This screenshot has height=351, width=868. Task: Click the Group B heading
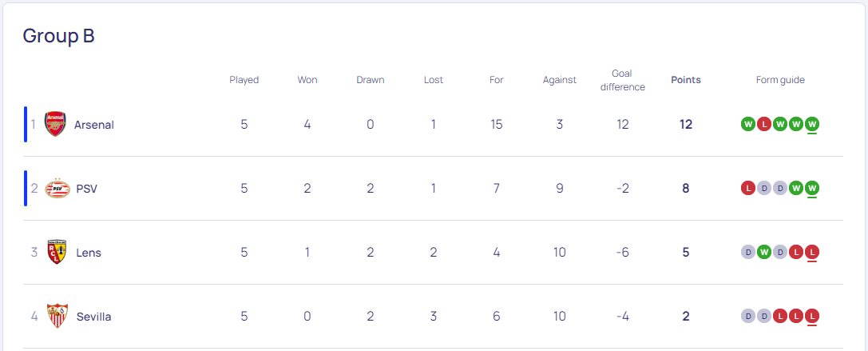pos(58,35)
